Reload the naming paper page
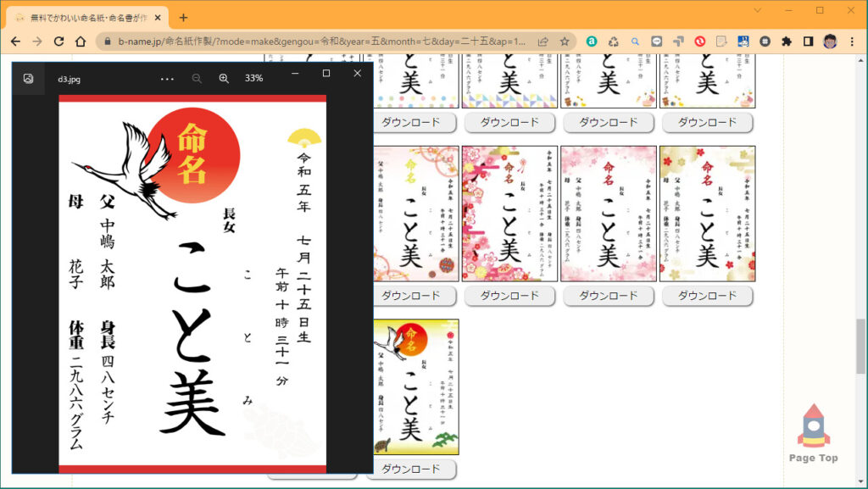This screenshot has width=868, height=489. pos(58,40)
